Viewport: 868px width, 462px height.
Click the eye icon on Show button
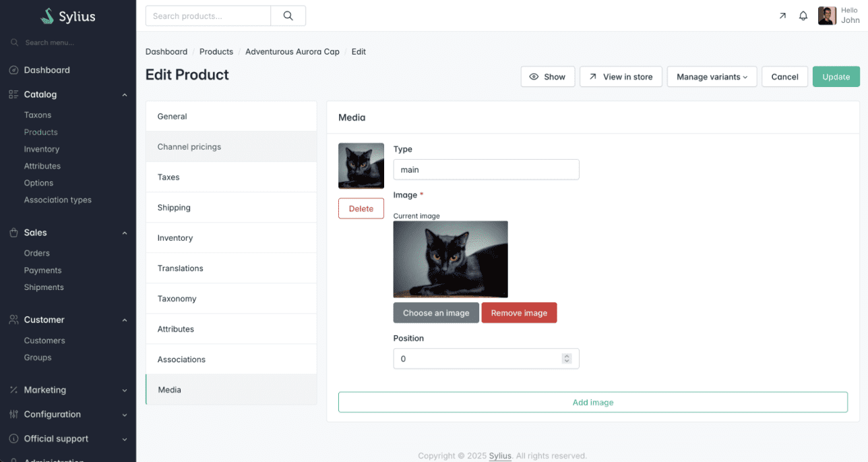pos(534,77)
